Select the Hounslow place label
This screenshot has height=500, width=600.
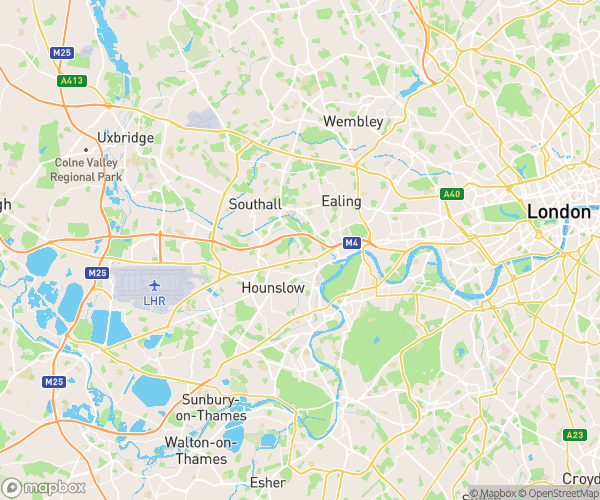273,288
